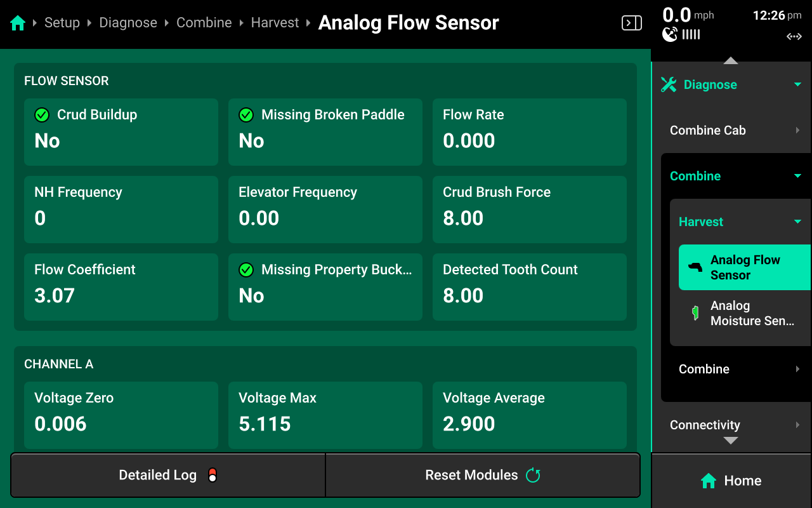The height and width of the screenshot is (508, 812).
Task: Collapse the Harvest submenu arrow
Action: point(797,222)
